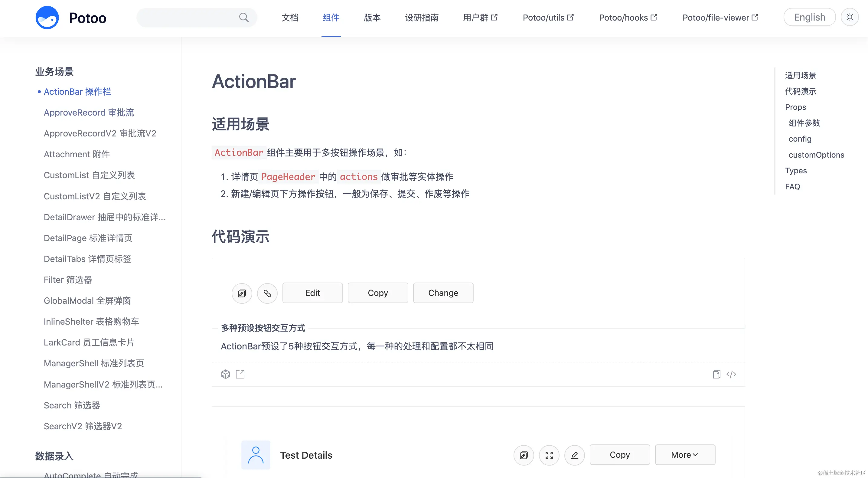
Task: Select DetailDrawer item in sidebar
Action: pyautogui.click(x=104, y=217)
